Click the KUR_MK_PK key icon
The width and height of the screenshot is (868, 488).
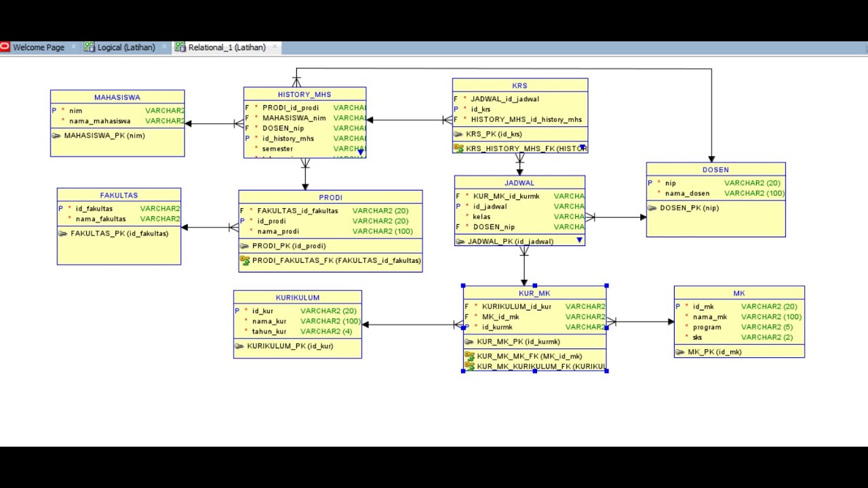pos(469,342)
